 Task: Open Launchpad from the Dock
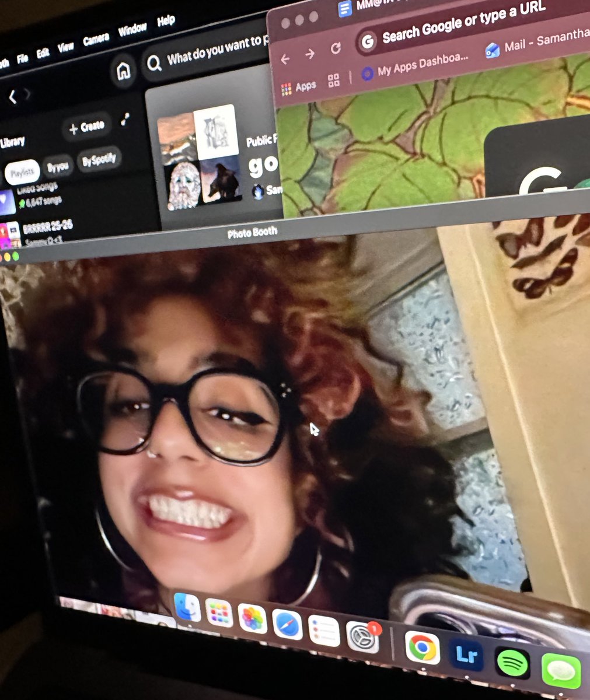(x=219, y=613)
